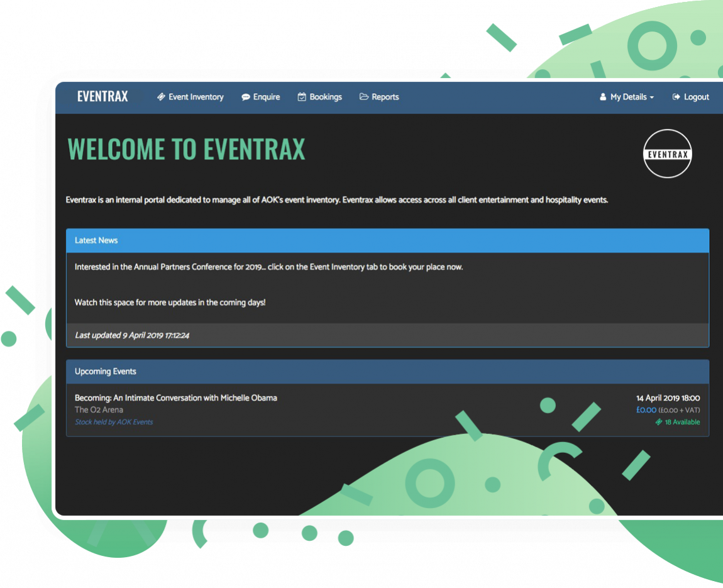This screenshot has height=588, width=723.
Task: Click the speech bubble icon beside Enquire
Action: (x=246, y=97)
